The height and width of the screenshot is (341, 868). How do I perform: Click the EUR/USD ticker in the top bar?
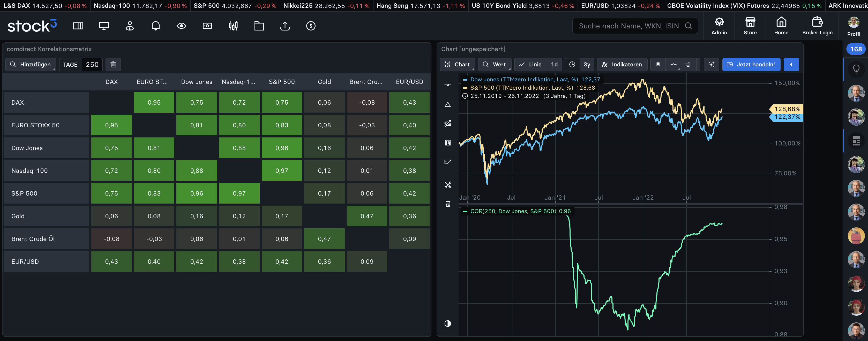click(x=620, y=6)
